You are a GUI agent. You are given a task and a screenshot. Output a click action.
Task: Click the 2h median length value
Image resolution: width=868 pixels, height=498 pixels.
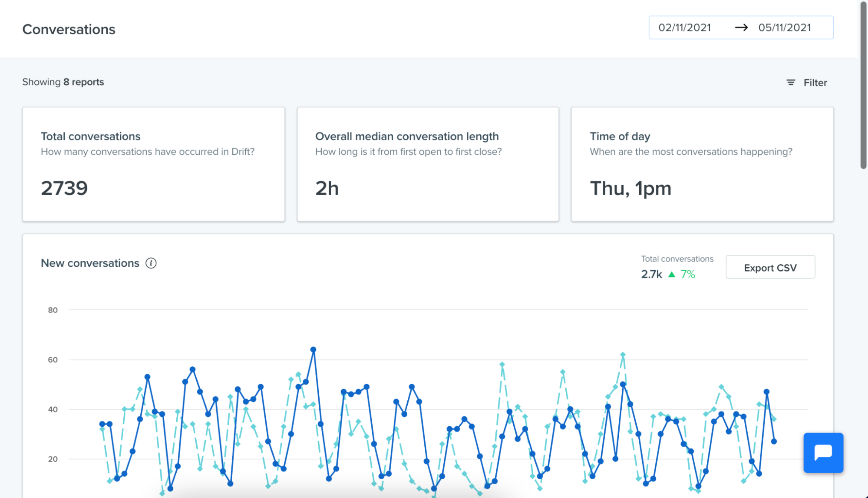pyautogui.click(x=327, y=188)
